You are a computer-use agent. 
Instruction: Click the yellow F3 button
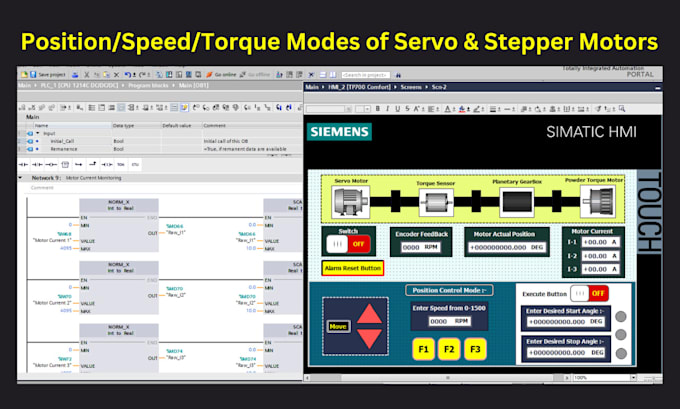475,349
